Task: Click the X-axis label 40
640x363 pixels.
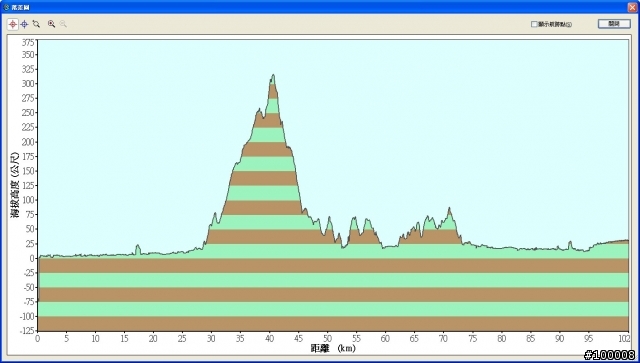Action: tap(269, 339)
